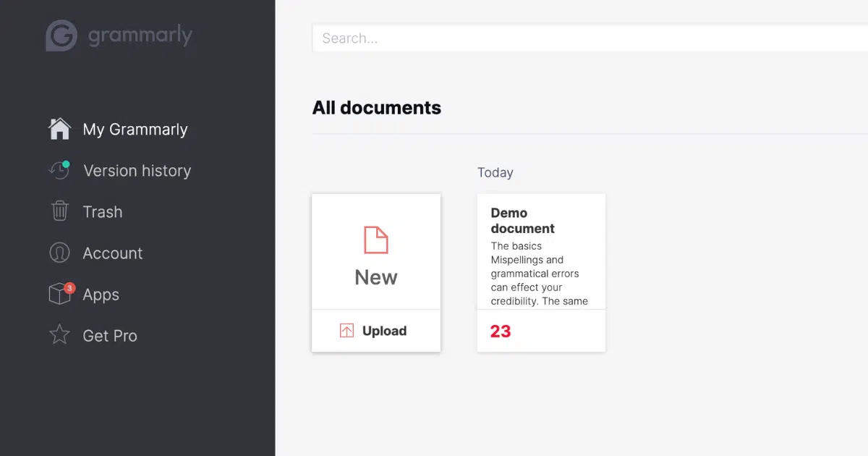Select the Account profile icon
This screenshot has height=456, width=868.
(59, 253)
